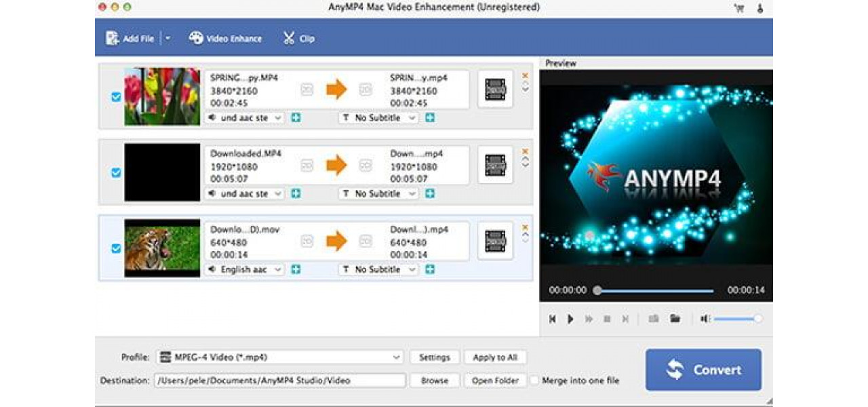The height and width of the screenshot is (407, 868).
Task: Click the Add File toolbar button
Action: coord(130,39)
